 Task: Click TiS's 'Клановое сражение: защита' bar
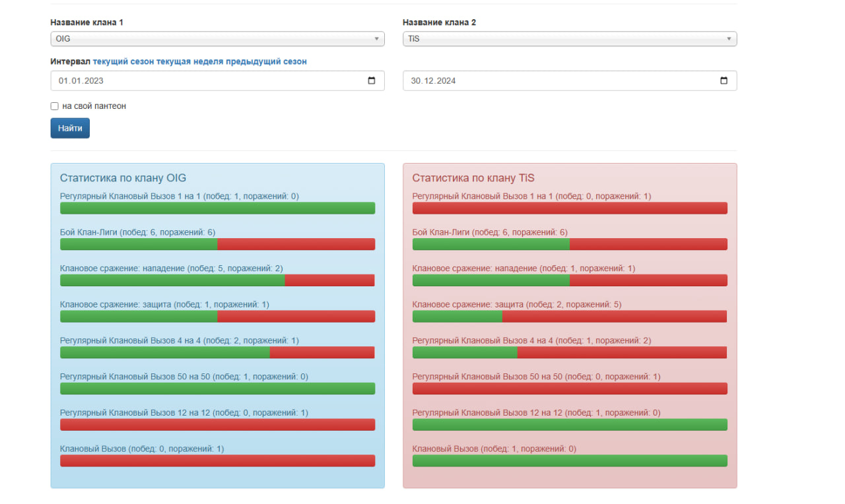pos(569,317)
